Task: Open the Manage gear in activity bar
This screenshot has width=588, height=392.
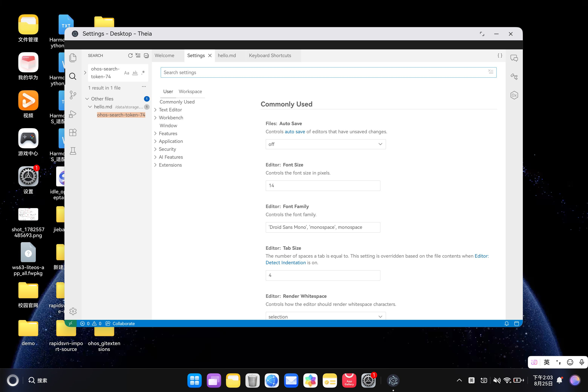Action: click(73, 311)
